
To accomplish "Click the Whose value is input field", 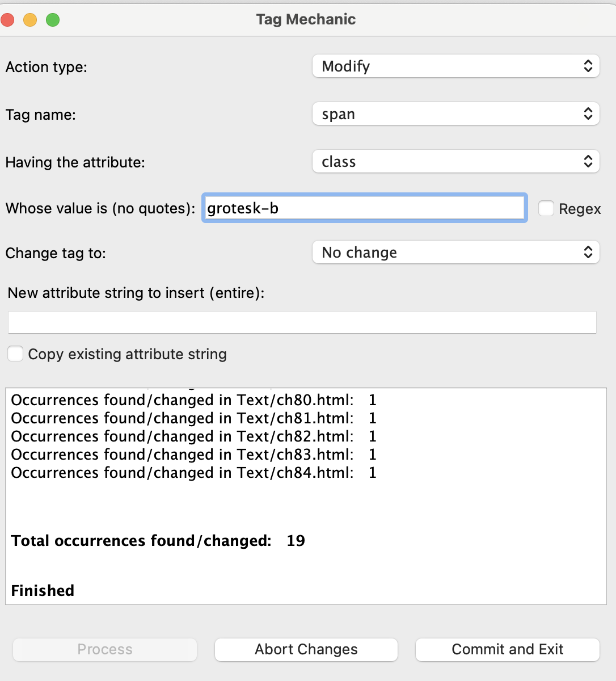I will 364,208.
